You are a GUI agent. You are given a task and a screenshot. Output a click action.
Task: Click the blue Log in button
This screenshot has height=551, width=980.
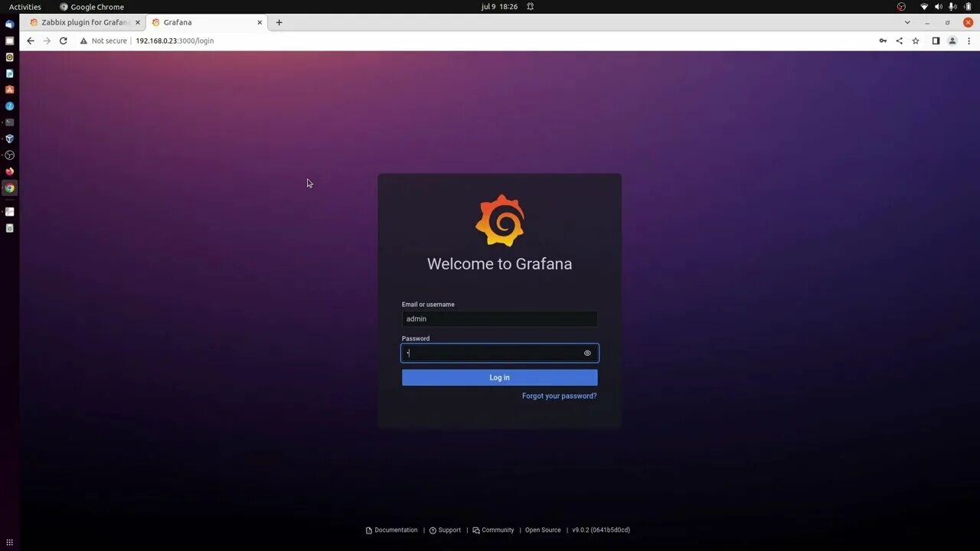click(x=499, y=377)
